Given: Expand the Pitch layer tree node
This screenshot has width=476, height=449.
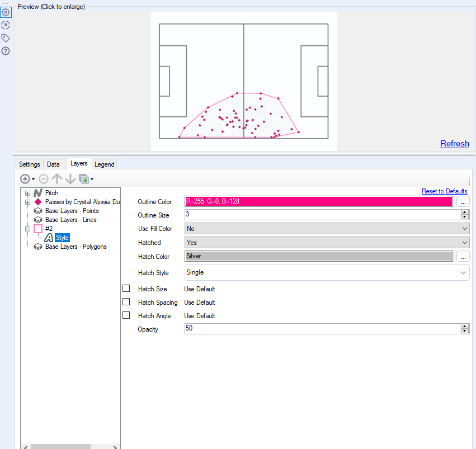Looking at the screenshot, I should tap(28, 193).
